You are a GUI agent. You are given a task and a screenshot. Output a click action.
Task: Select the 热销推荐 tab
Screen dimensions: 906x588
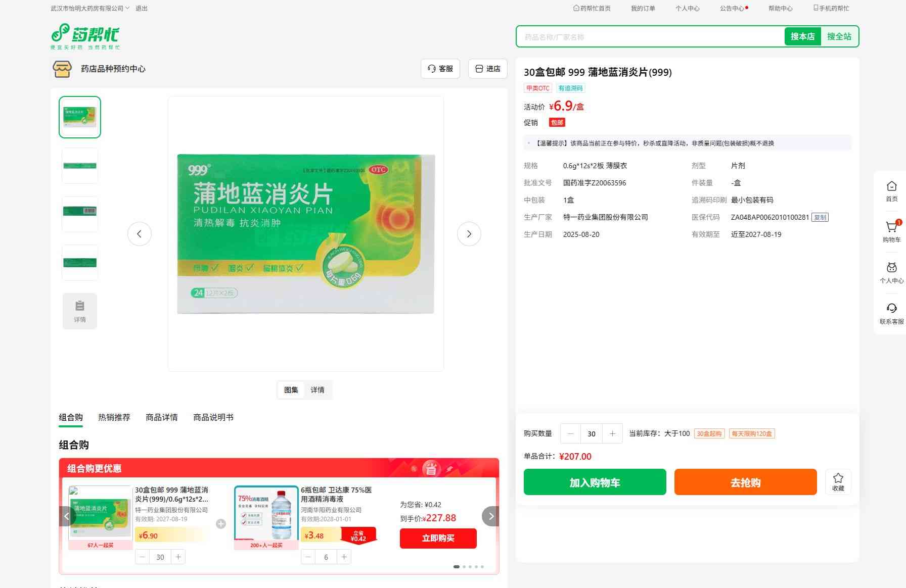[x=114, y=417]
